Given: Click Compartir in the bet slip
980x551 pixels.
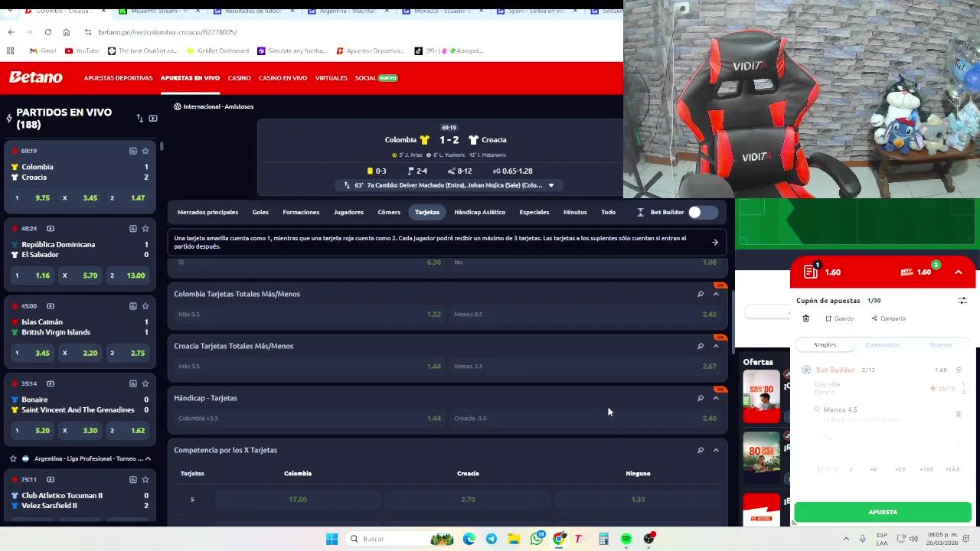Looking at the screenshot, I should (888, 318).
